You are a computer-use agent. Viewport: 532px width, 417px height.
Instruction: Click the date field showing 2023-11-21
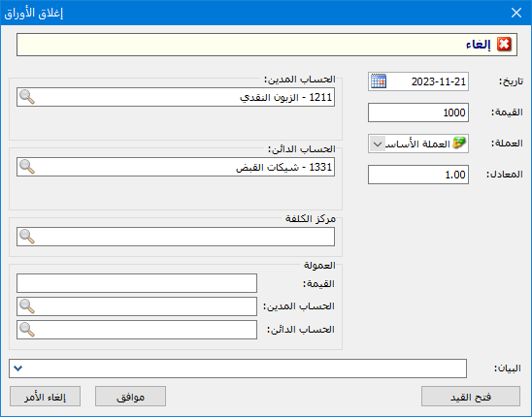pos(418,81)
